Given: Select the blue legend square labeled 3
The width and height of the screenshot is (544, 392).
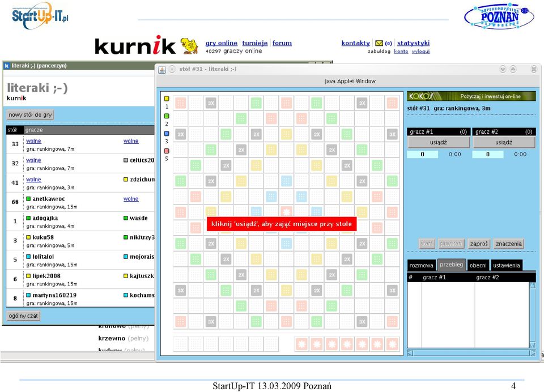Looking at the screenshot, I should [167, 133].
